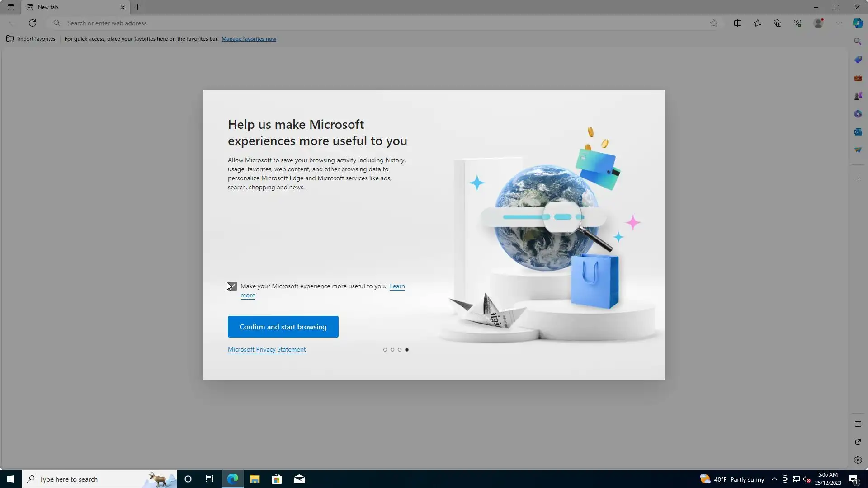Open the Favorites star-list icon
Image resolution: width=868 pixels, height=488 pixels.
point(758,23)
